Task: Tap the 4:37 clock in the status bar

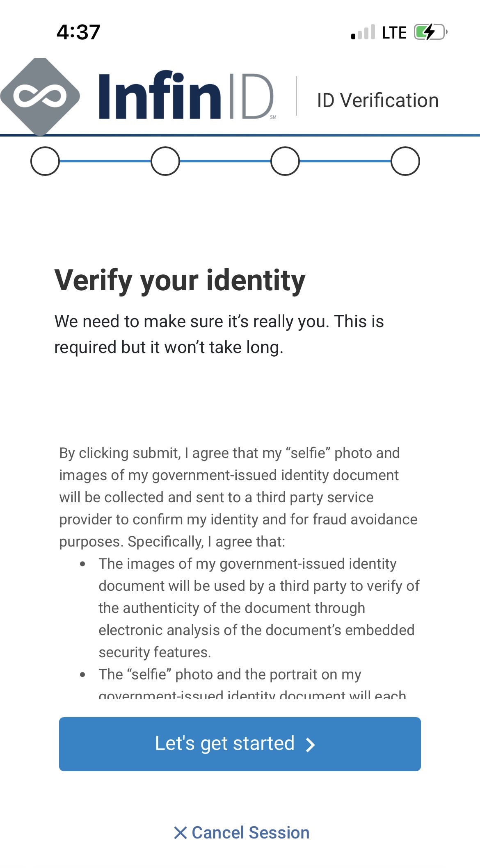Action: (x=78, y=32)
